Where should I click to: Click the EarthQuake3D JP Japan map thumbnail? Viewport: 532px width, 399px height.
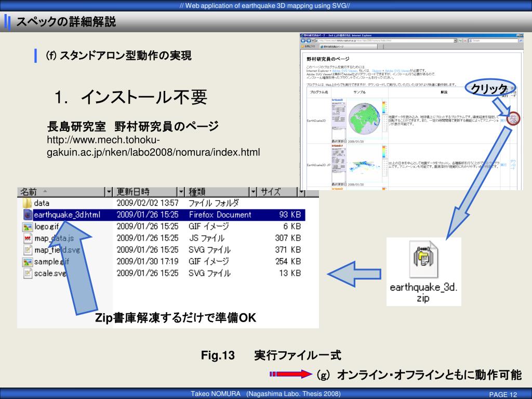pyautogui.click(x=364, y=165)
